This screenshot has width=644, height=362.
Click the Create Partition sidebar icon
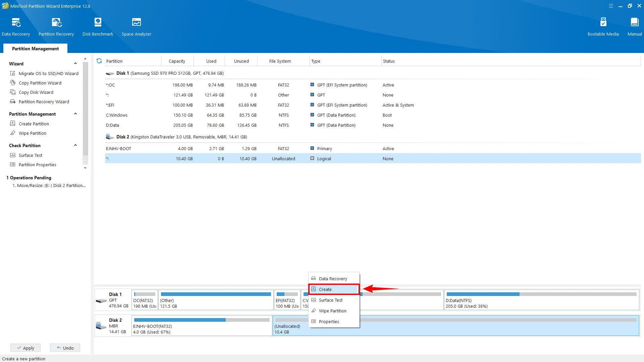point(13,124)
